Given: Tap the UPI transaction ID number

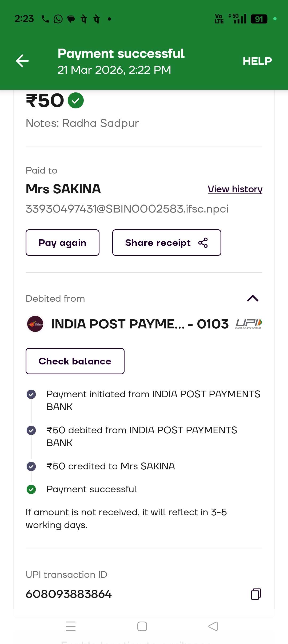Looking at the screenshot, I should point(69,594).
